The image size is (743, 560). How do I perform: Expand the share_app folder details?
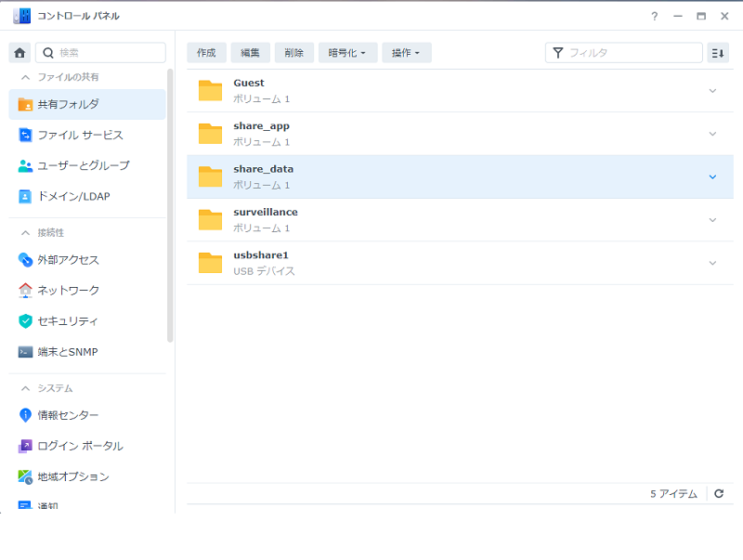(712, 134)
